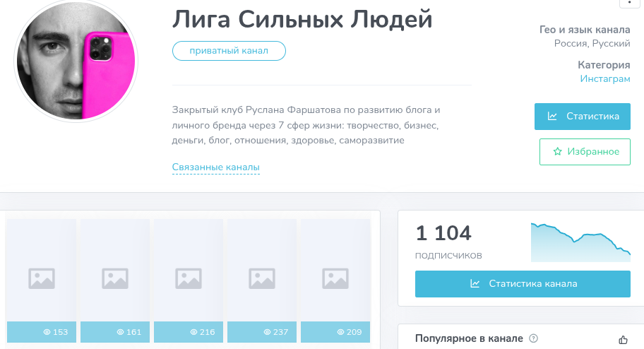This screenshot has height=349, width=644.
Task: Click eye icon next to 216
Action: point(194,332)
